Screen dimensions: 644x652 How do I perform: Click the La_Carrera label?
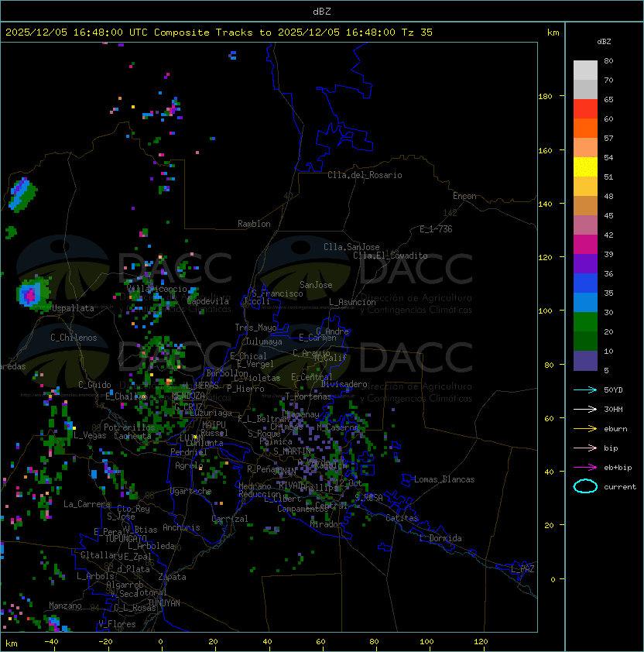[x=87, y=504]
